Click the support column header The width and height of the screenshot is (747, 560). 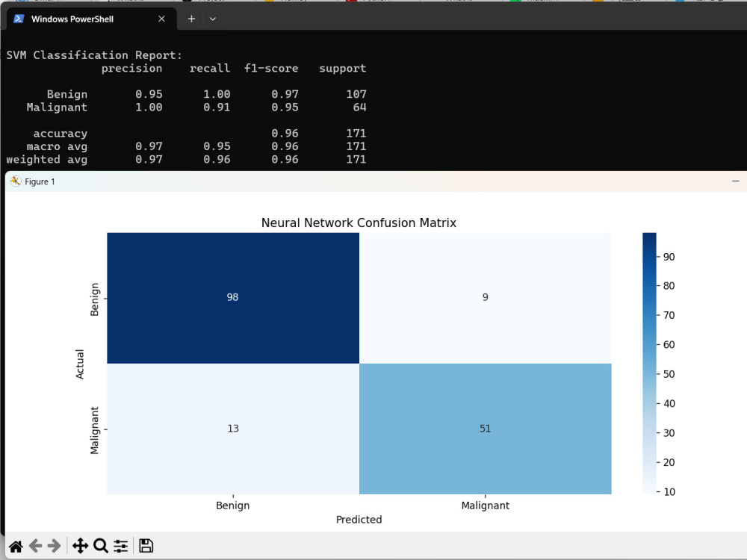[x=343, y=69]
